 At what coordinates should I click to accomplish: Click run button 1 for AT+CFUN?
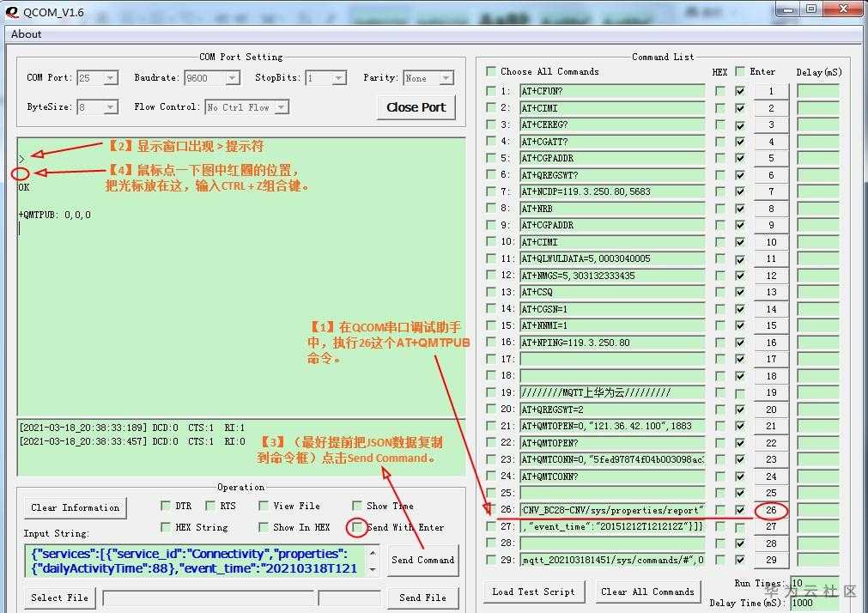click(x=771, y=91)
